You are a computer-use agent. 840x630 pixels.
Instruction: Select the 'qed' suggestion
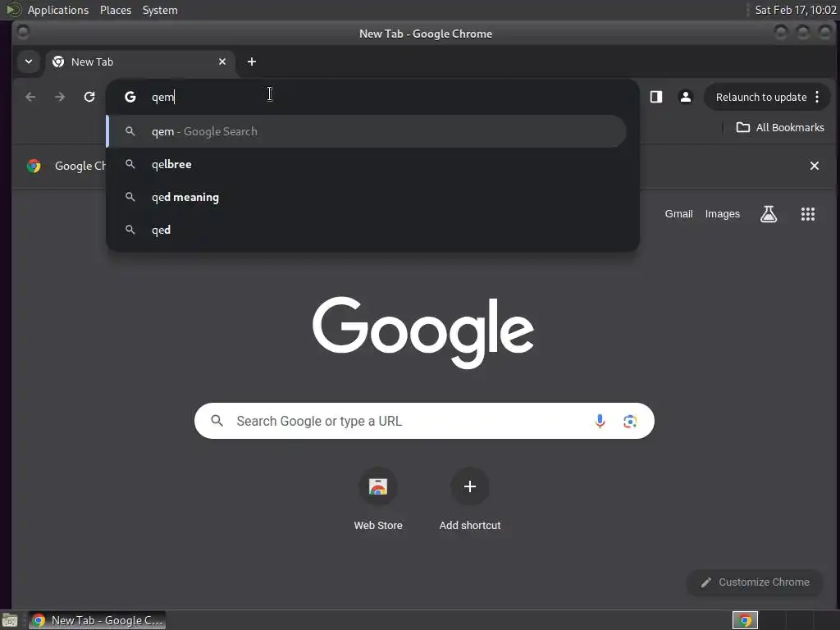(367, 230)
